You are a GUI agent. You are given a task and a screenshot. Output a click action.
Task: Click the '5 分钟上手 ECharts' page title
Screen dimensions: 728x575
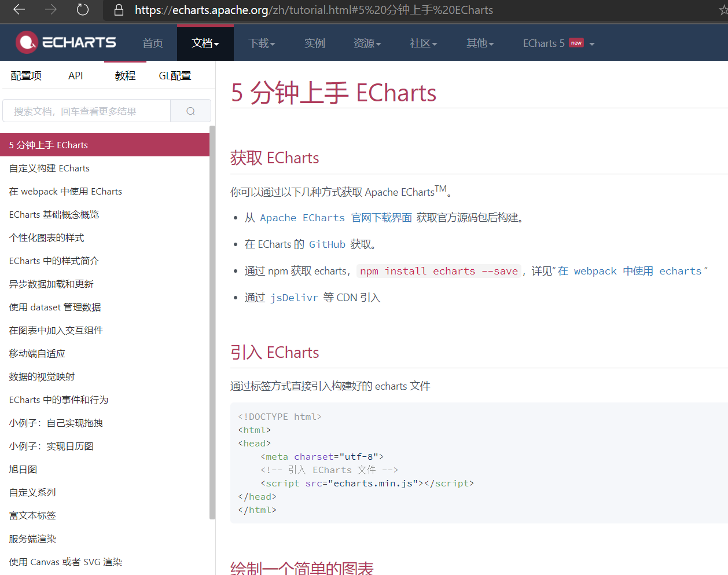(x=334, y=93)
